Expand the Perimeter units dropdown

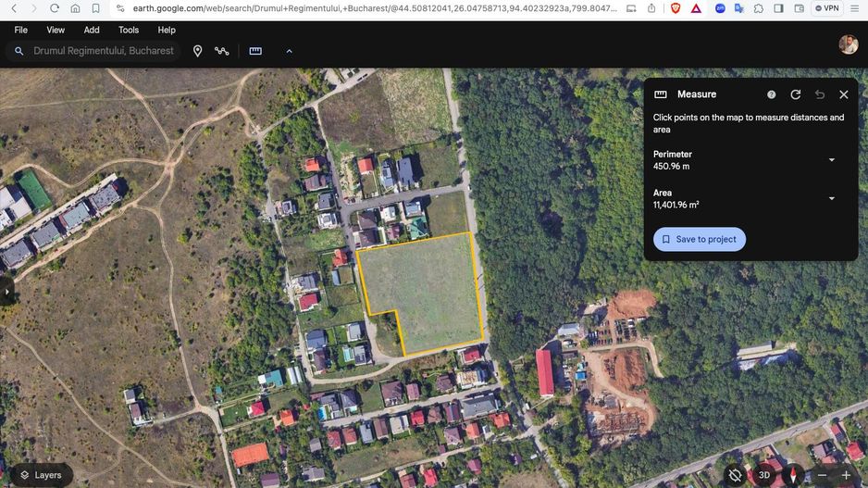832,160
